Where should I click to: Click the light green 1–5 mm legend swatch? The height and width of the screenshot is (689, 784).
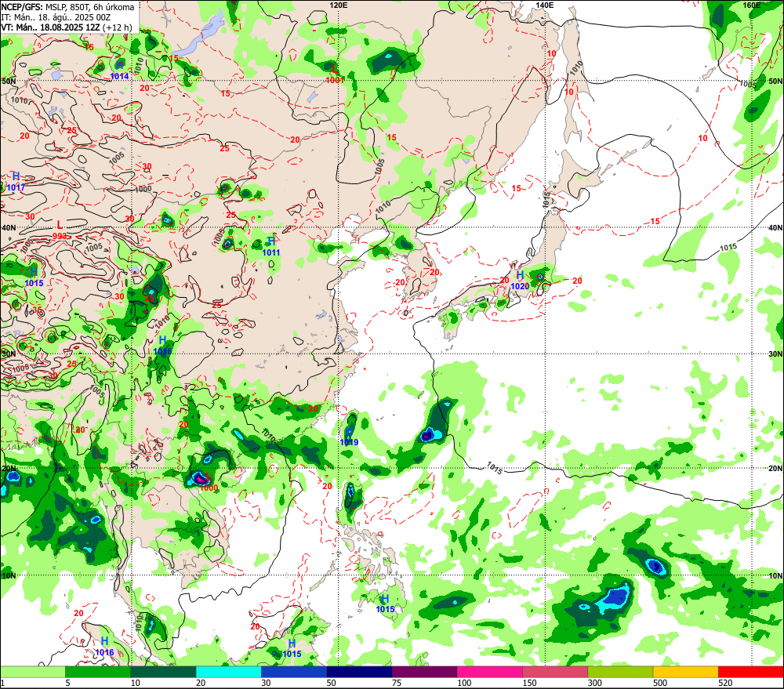click(33, 672)
